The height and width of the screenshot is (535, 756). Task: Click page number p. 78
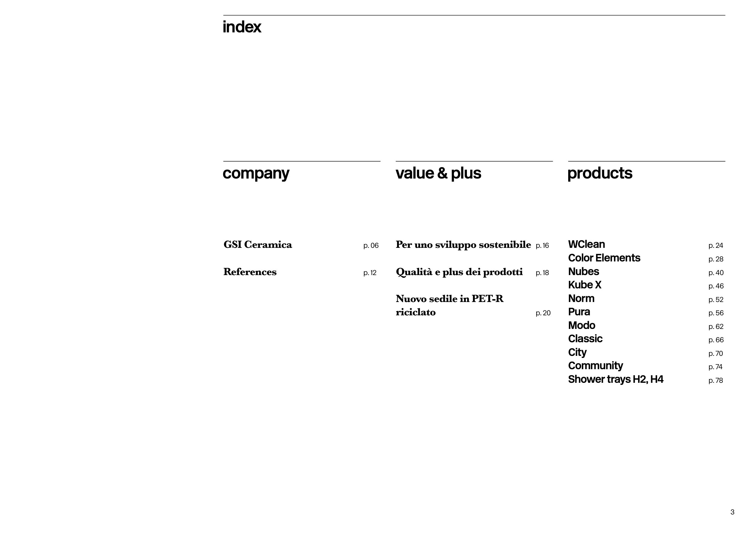click(715, 380)
